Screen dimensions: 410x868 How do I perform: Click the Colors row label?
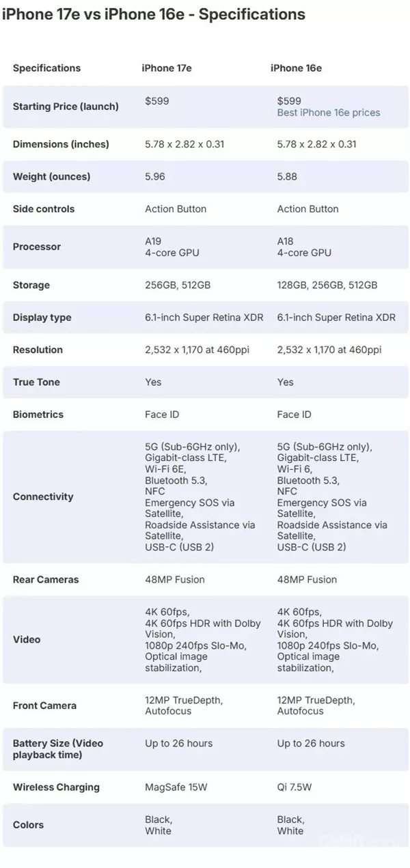pyautogui.click(x=28, y=825)
